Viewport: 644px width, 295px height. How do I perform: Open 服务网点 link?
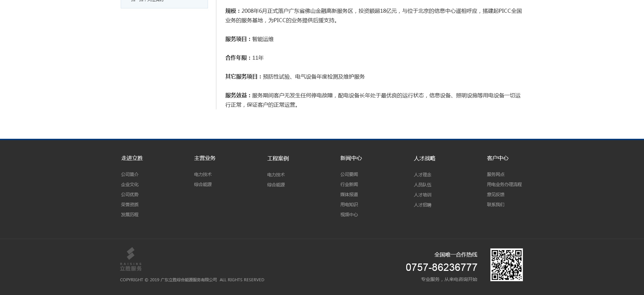[495, 174]
